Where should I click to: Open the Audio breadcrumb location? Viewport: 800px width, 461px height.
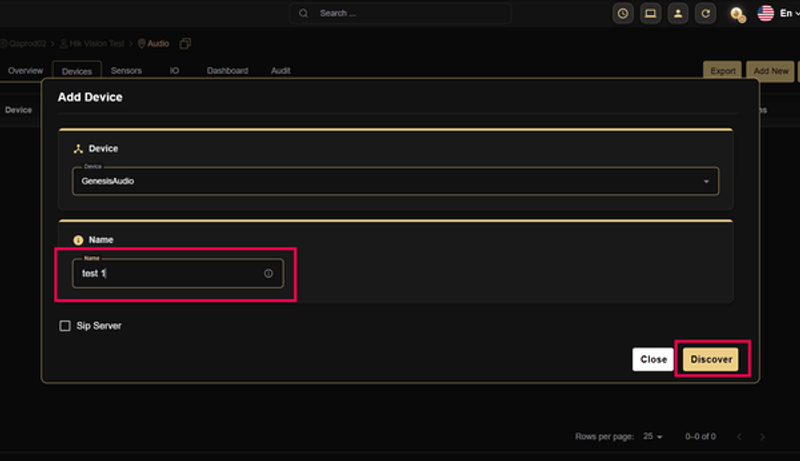click(154, 44)
